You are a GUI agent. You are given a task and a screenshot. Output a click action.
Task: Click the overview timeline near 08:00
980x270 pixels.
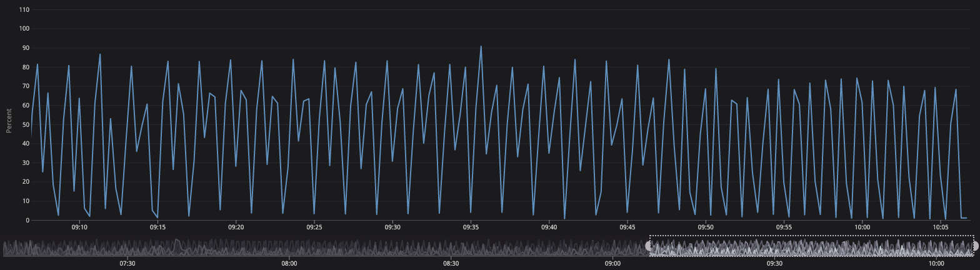click(289, 247)
